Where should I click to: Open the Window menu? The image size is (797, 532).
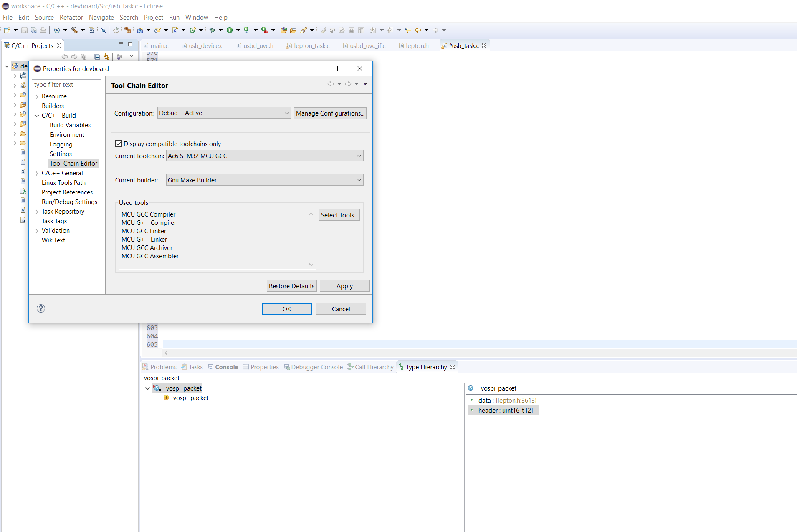[x=197, y=17]
